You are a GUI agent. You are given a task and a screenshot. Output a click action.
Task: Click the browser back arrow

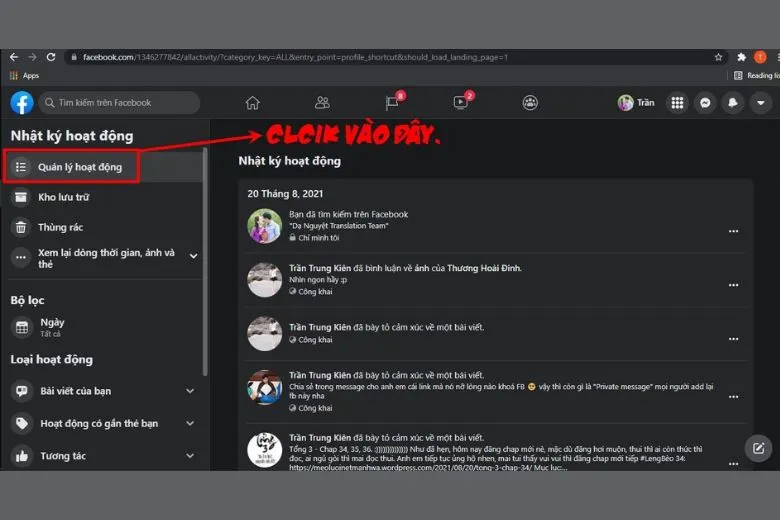pos(14,57)
